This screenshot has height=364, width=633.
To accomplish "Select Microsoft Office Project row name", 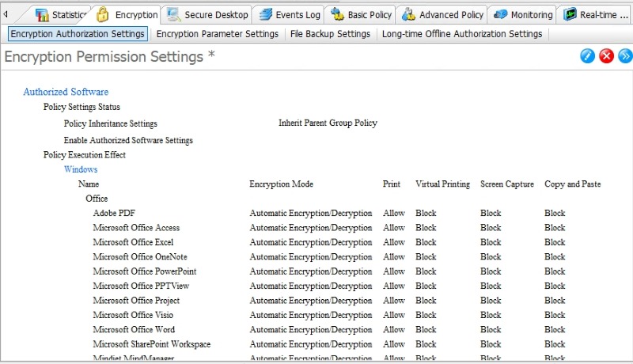I will coord(136,300).
